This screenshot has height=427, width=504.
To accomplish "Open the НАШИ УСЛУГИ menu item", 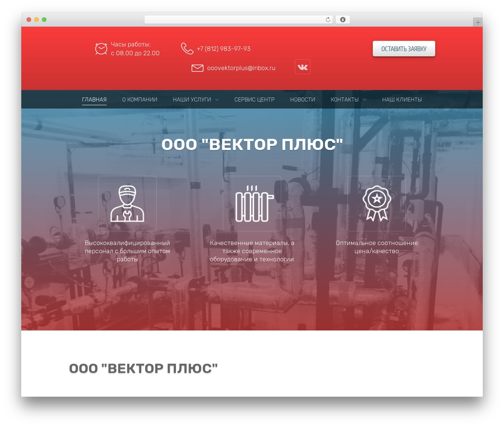I will coord(192,100).
